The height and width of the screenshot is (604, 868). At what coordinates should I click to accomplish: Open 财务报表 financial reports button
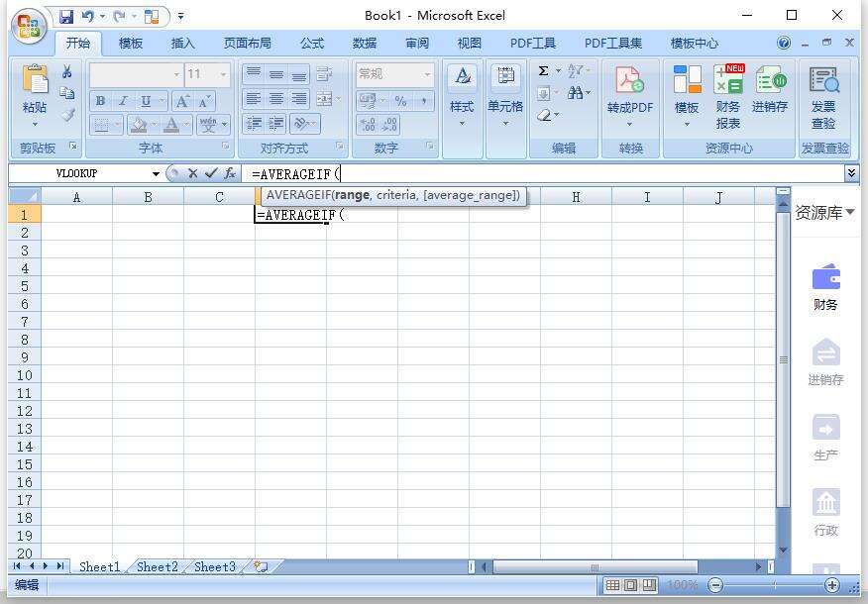click(x=728, y=97)
